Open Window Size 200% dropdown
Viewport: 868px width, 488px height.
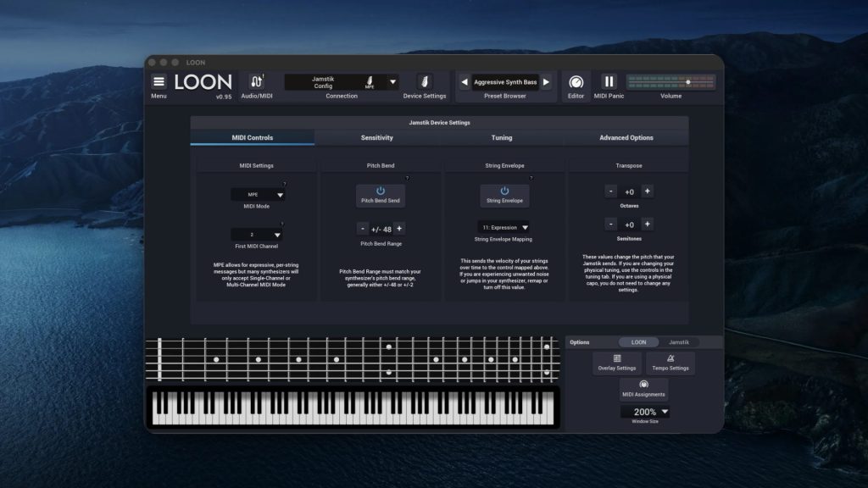(x=645, y=412)
